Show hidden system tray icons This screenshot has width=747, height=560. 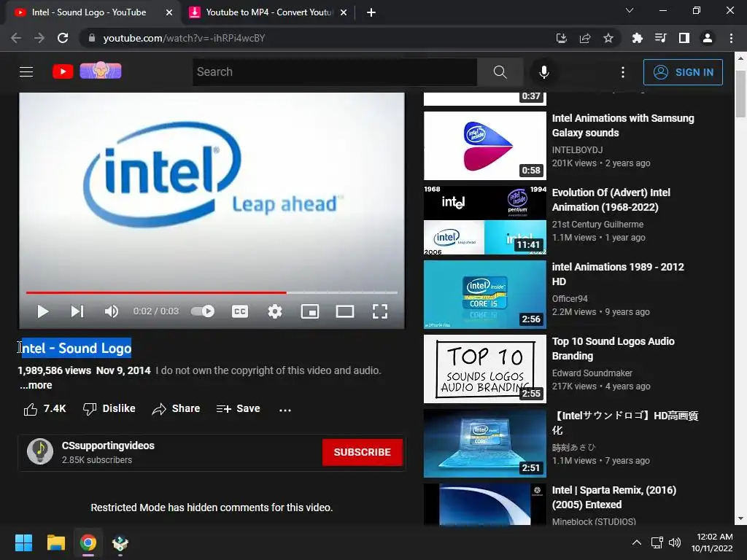[x=636, y=542]
